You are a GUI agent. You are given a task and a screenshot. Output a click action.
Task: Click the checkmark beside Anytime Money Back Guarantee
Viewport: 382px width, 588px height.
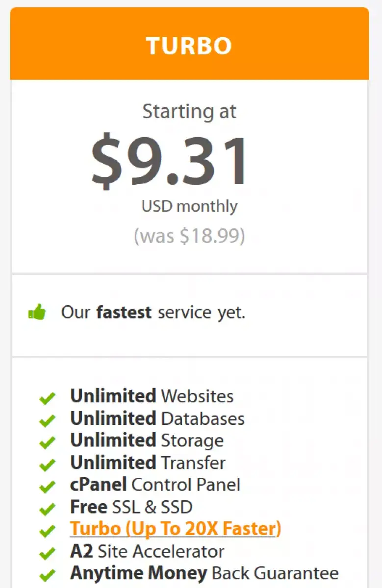coord(47,575)
